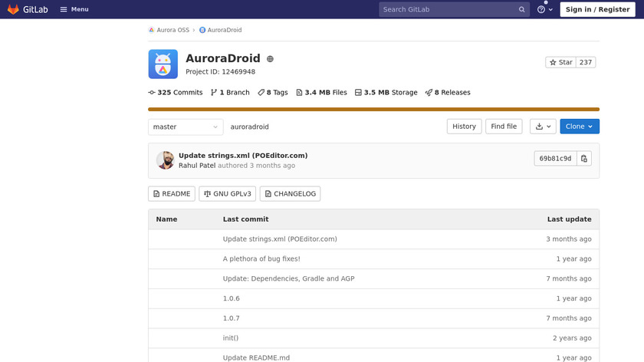Click the 1.0.7 commit message
644x362 pixels.
coord(232,318)
